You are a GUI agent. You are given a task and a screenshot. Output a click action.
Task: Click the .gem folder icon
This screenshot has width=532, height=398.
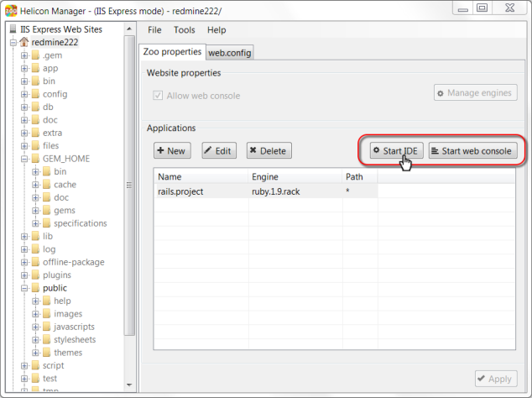coord(35,55)
